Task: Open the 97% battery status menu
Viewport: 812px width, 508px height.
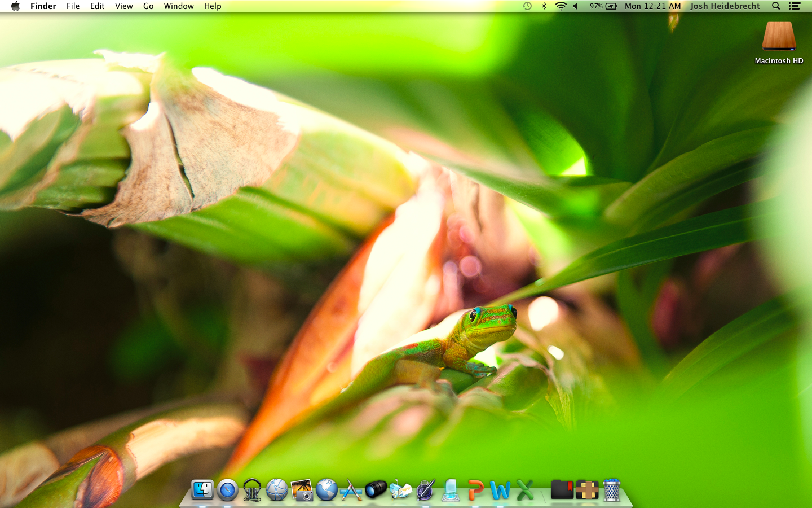Action: pos(603,6)
